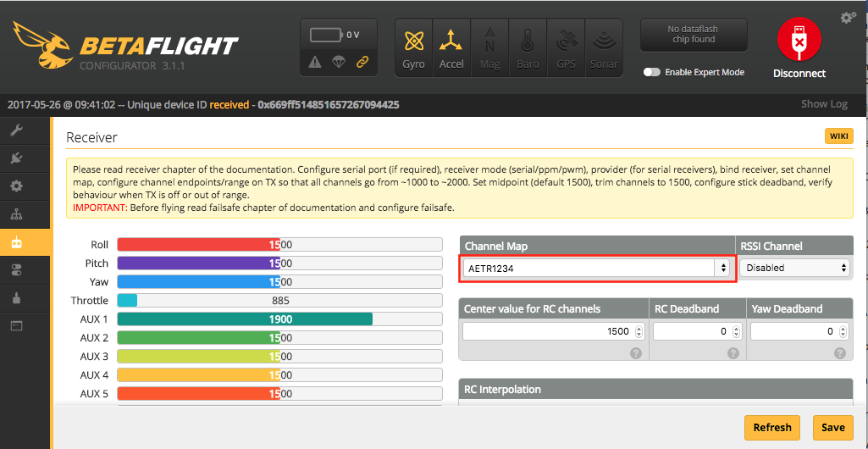Click the warning triangle status icon
The height and width of the screenshot is (449, 868).
click(x=315, y=62)
